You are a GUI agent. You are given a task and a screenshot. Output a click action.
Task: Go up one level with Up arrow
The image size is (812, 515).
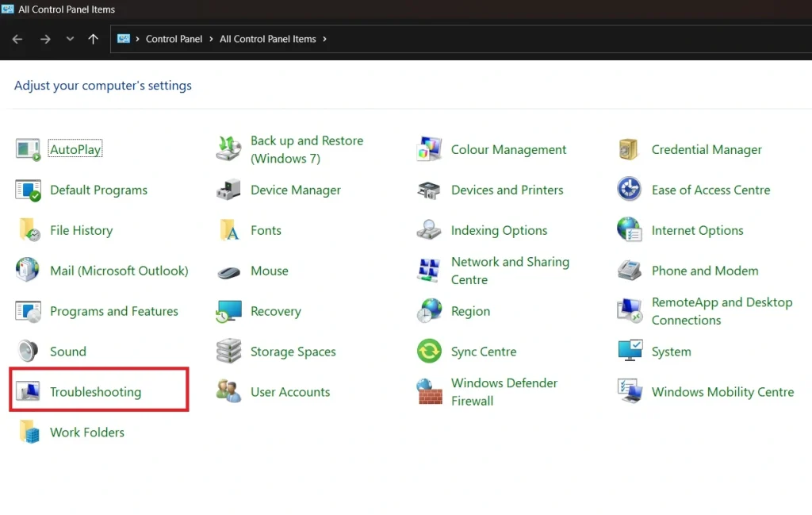point(94,39)
